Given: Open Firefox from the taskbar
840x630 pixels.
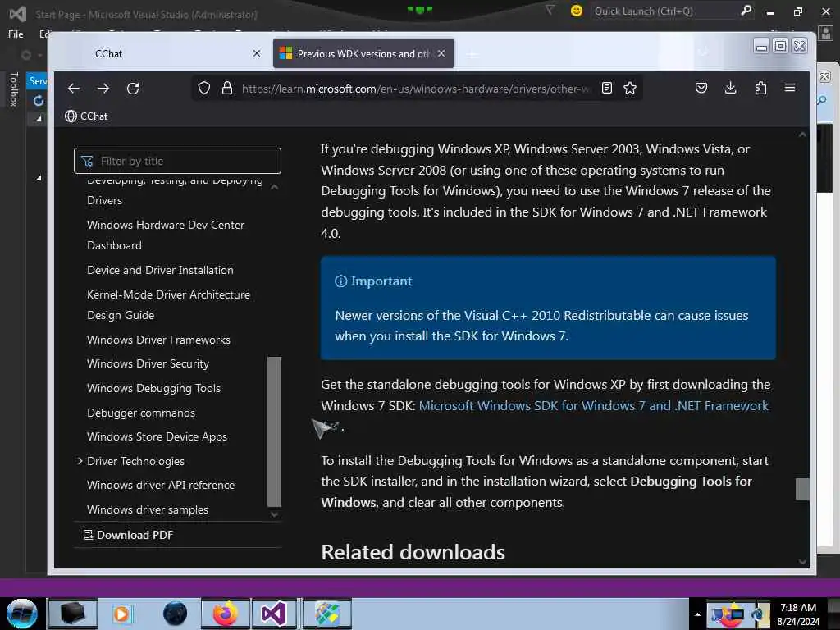Looking at the screenshot, I should click(x=225, y=614).
